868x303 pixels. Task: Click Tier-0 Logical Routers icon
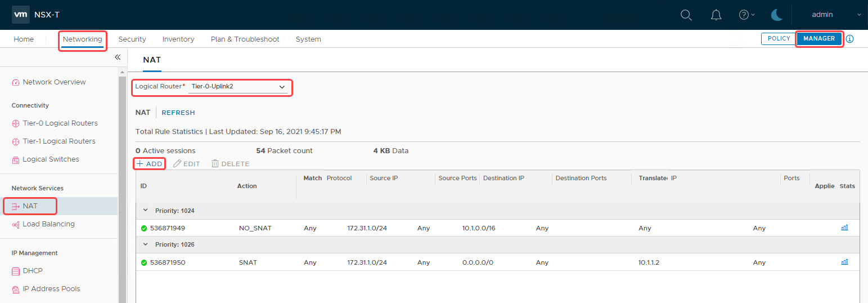tap(16, 123)
